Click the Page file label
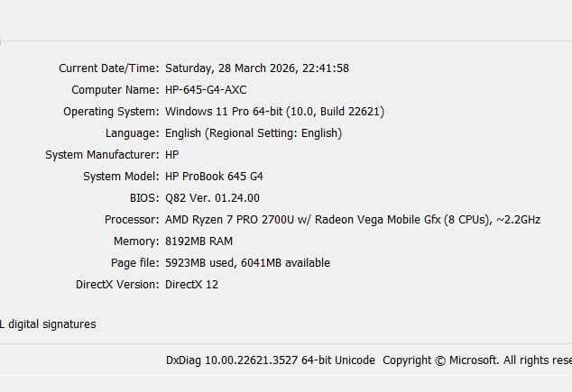Screen dimensions: 572x392 pyautogui.click(x=134, y=263)
